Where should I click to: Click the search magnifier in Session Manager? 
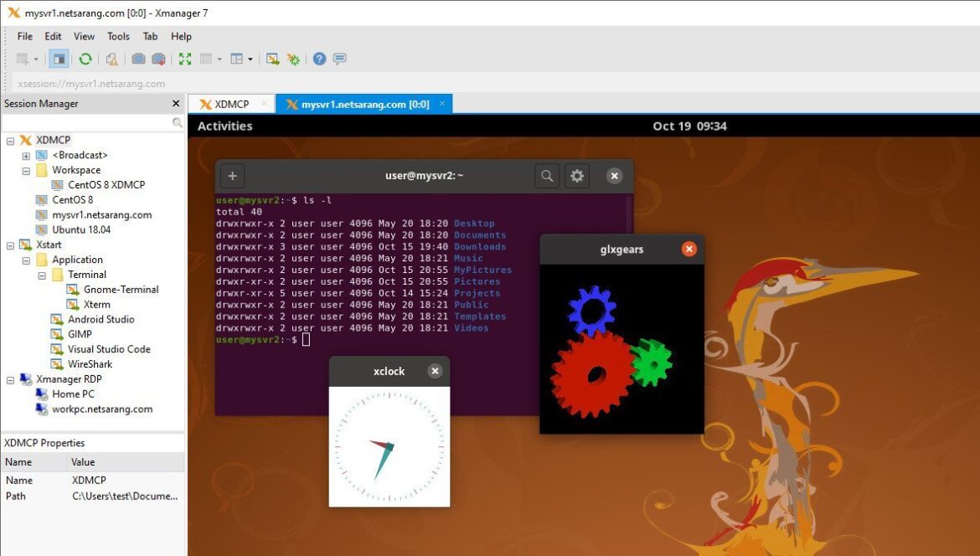(x=177, y=122)
